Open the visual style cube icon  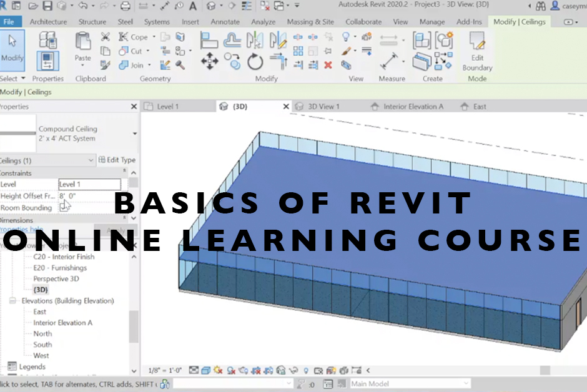coord(205,370)
